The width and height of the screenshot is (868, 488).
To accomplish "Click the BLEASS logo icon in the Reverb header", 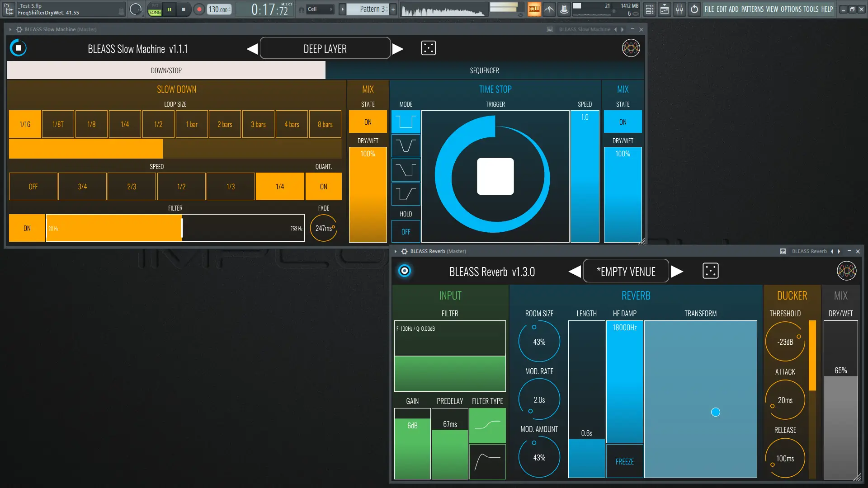I will tap(846, 271).
